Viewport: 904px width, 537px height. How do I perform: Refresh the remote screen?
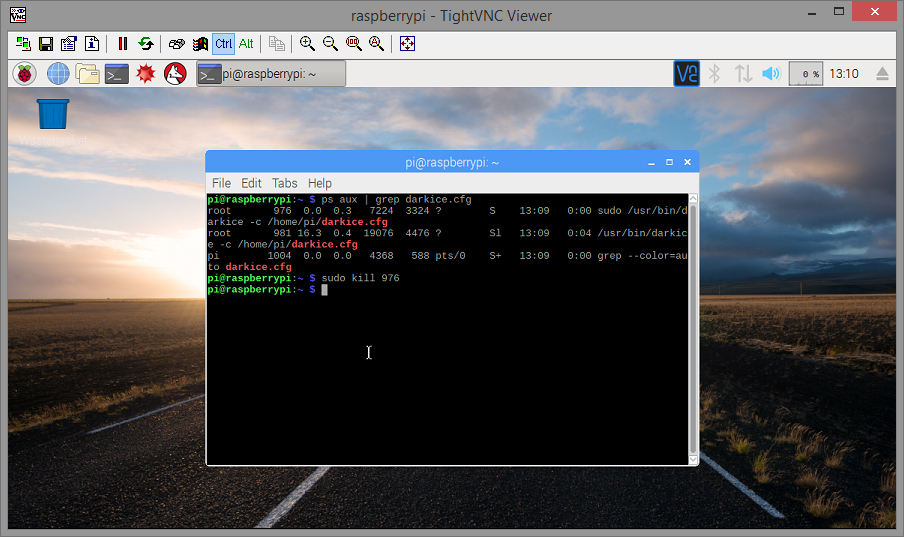146,44
